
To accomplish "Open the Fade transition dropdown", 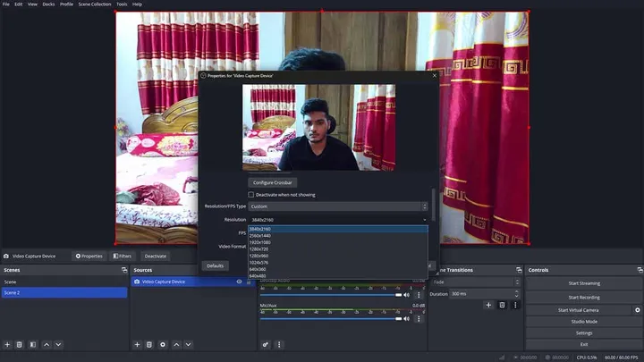I will pos(474,282).
